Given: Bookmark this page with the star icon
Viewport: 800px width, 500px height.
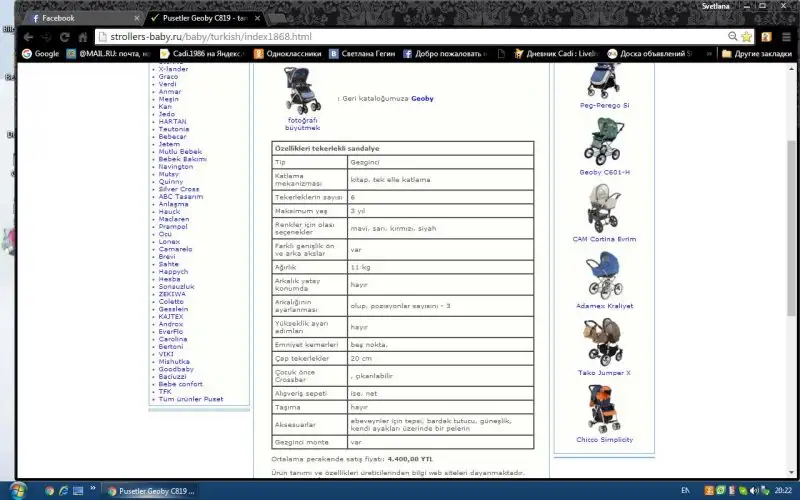Looking at the screenshot, I should 746,36.
